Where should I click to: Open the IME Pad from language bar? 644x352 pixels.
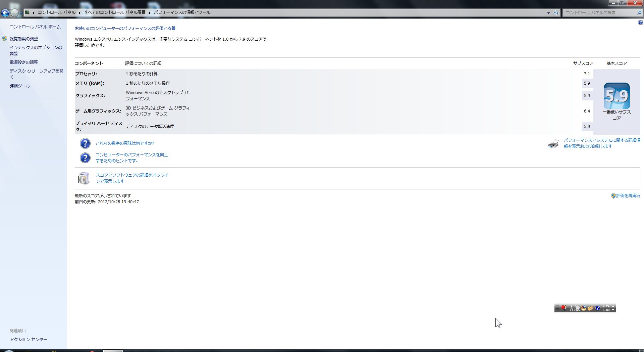pos(584,308)
